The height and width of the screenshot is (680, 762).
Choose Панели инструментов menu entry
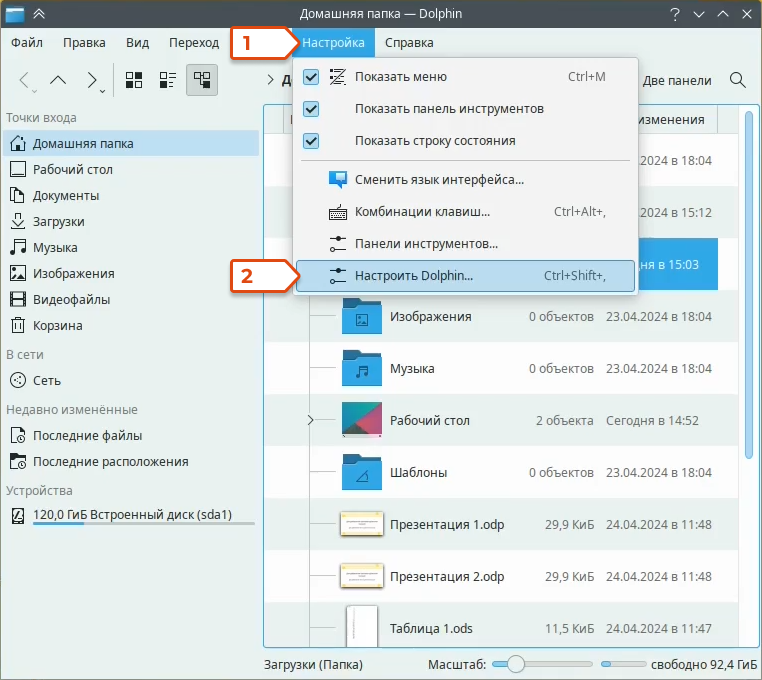coord(465,244)
